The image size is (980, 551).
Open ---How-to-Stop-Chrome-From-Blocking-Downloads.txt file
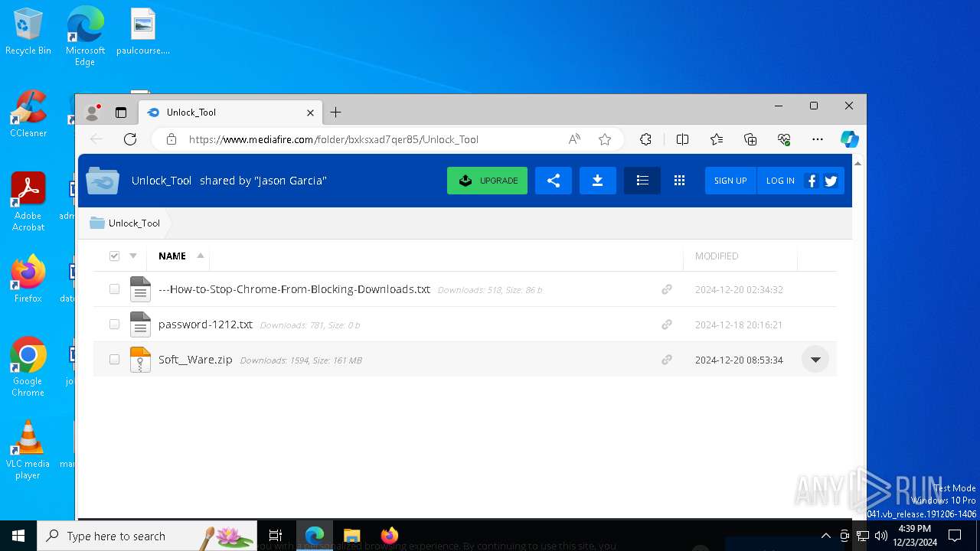294,289
